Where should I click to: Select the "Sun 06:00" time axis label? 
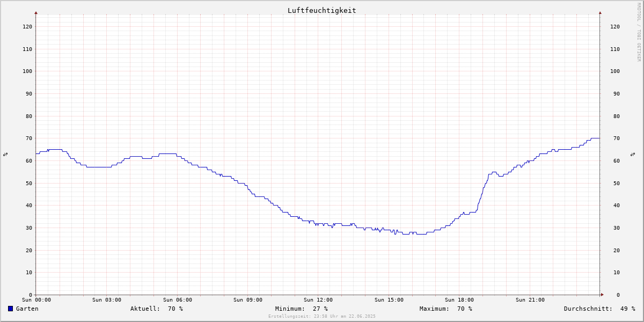click(x=178, y=300)
